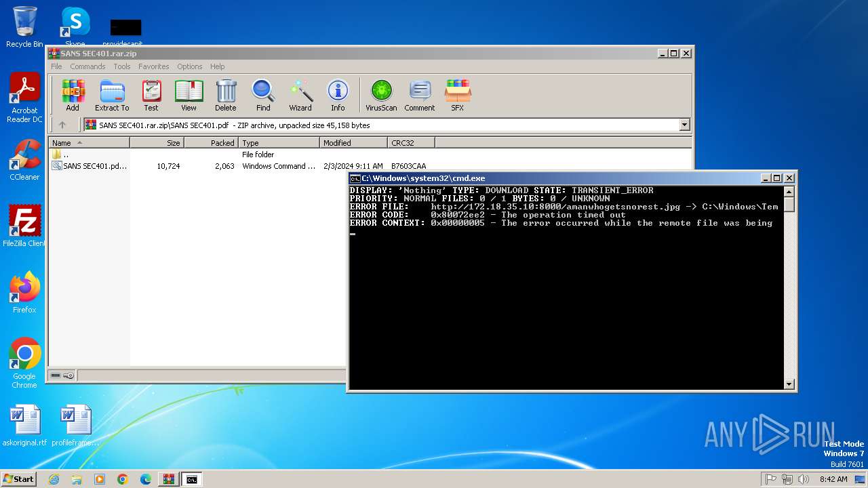Open the Options menu
Viewport: 868px width, 488px height.
pyautogui.click(x=190, y=66)
